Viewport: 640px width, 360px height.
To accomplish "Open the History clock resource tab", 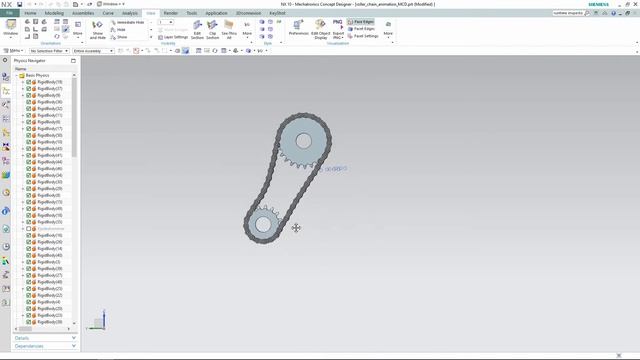I will (6, 247).
